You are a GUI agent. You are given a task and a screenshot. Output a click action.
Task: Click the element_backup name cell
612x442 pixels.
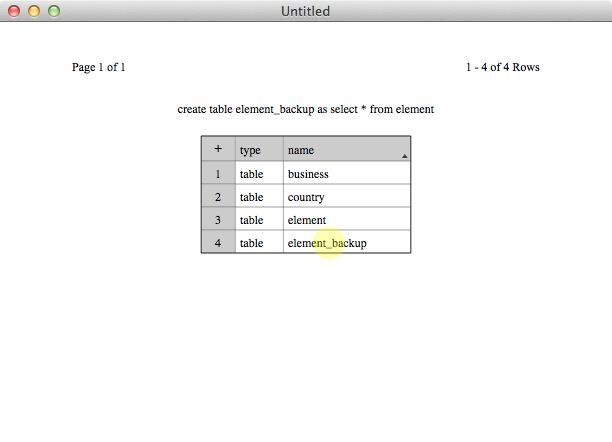[x=347, y=242]
